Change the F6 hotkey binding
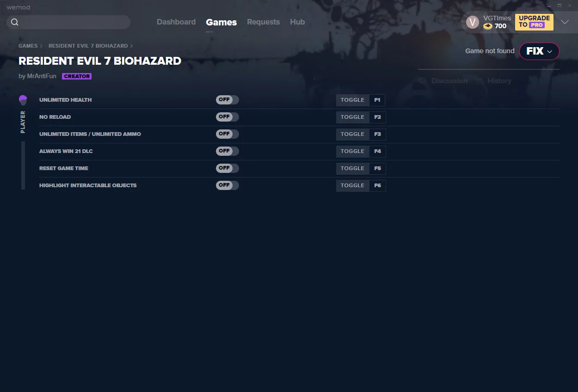 tap(377, 185)
